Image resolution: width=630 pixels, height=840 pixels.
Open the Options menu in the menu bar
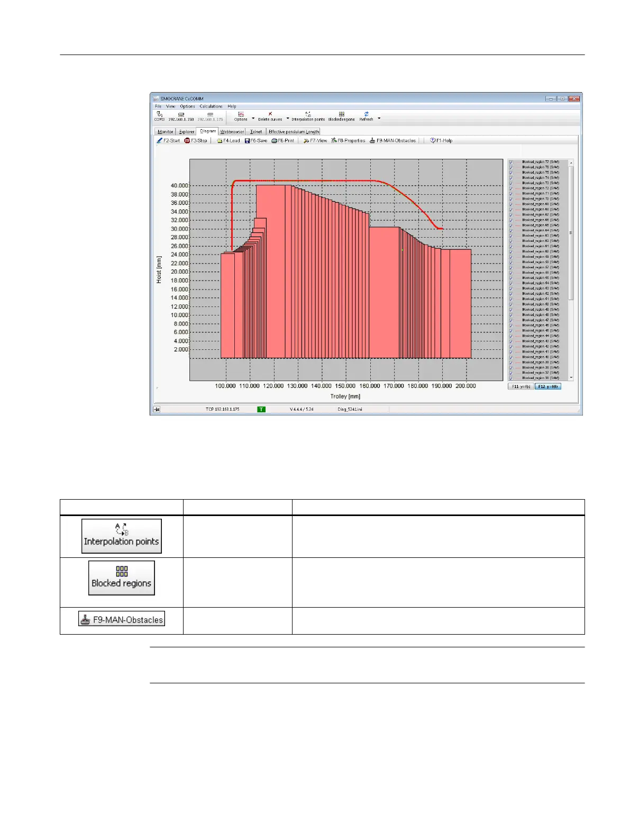pos(187,106)
